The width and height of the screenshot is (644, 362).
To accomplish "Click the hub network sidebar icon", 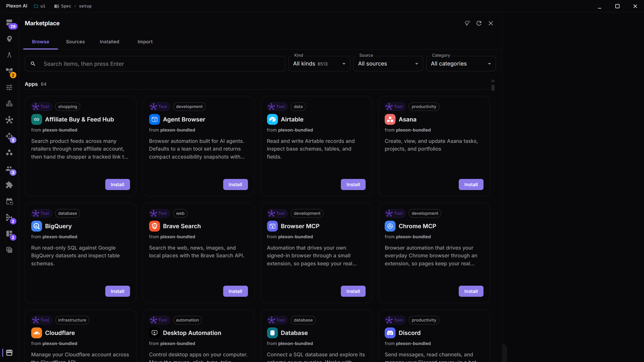I will click(x=9, y=120).
